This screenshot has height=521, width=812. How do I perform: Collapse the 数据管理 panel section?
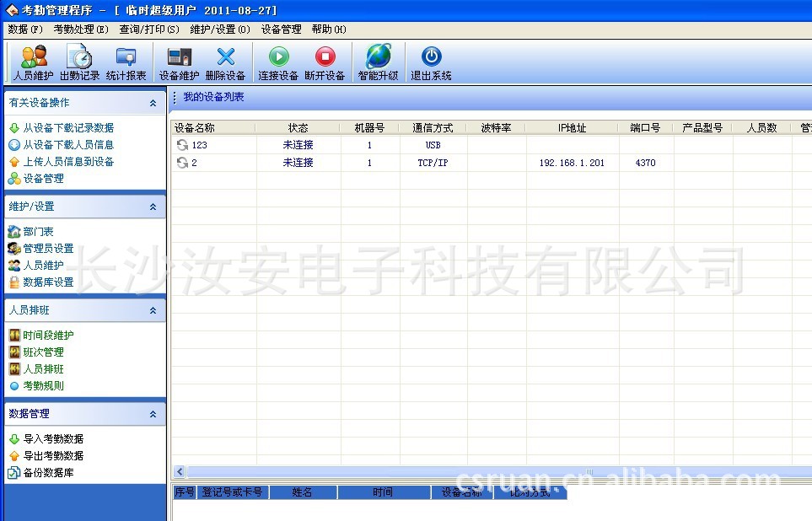click(x=153, y=414)
